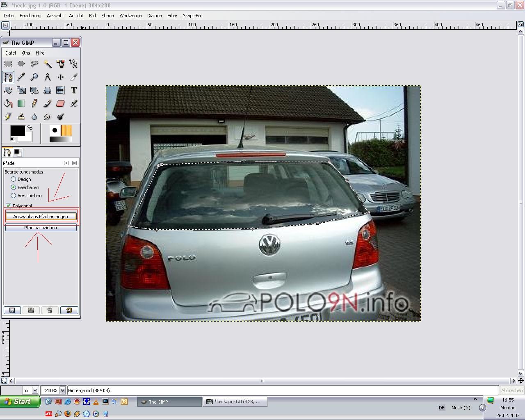The width and height of the screenshot is (525, 420).
Task: Switch to The GIMP taskbar button
Action: pyautogui.click(x=169, y=402)
